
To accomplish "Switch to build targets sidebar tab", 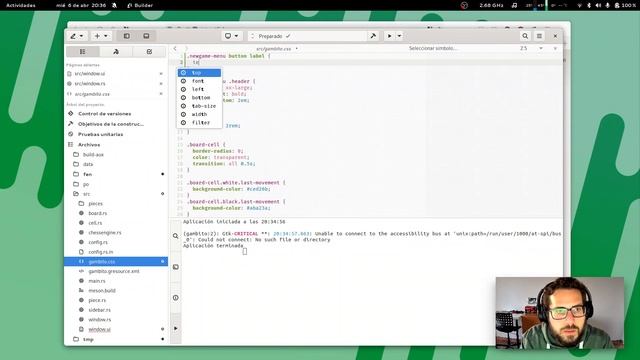I will coord(116,51).
